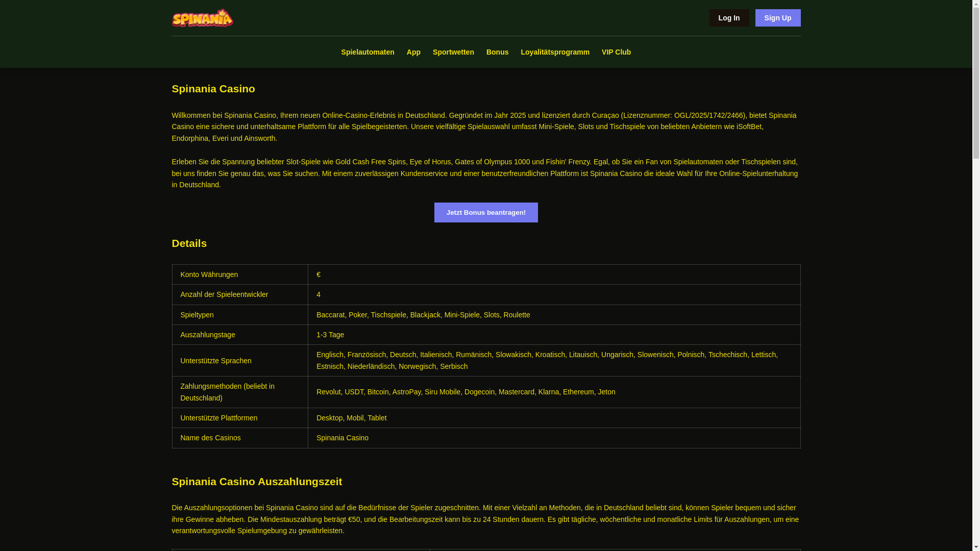Click the Baccarat, Poker game types cell
The image size is (980, 551).
[554, 315]
